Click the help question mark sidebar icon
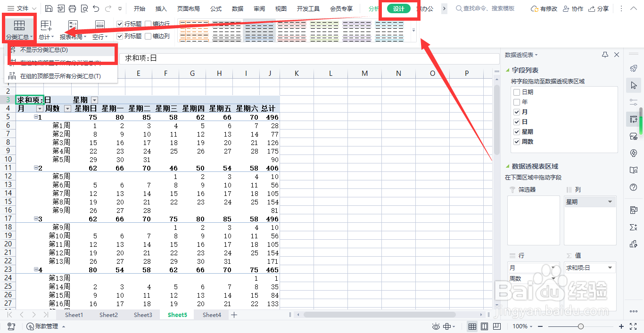Screen dimensions: 644x333 tap(634, 187)
